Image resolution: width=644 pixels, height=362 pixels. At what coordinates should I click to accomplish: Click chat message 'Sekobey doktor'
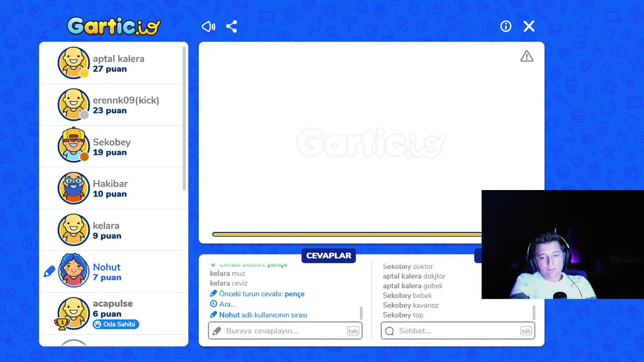408,266
